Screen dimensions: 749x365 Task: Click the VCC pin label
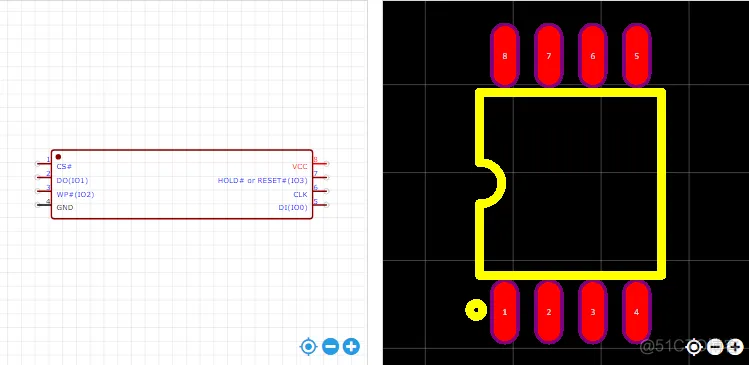click(300, 167)
